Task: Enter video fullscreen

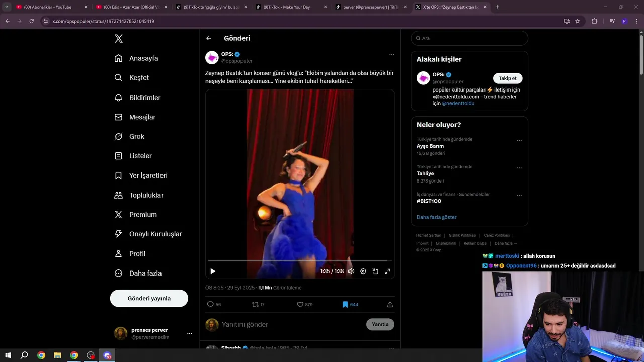Action: pyautogui.click(x=387, y=271)
